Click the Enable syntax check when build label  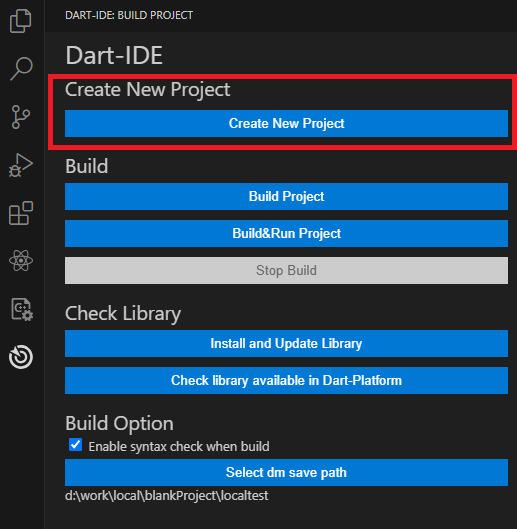pos(179,447)
